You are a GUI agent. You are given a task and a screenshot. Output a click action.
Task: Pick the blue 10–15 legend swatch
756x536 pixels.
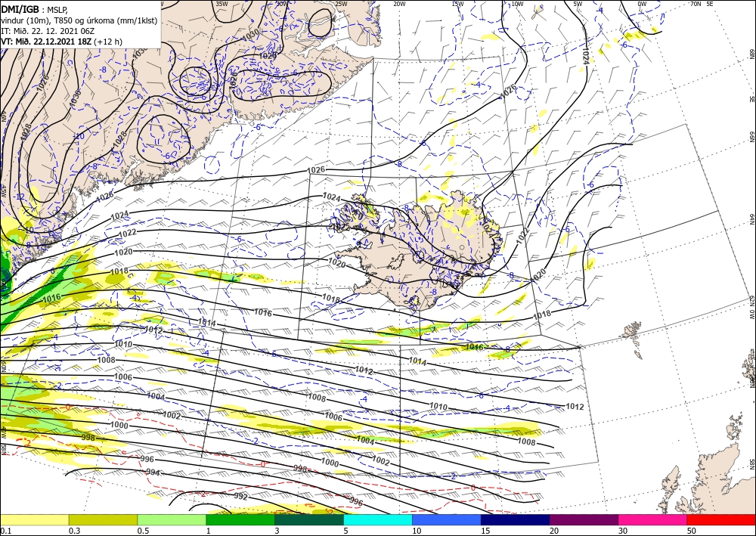[447, 519]
